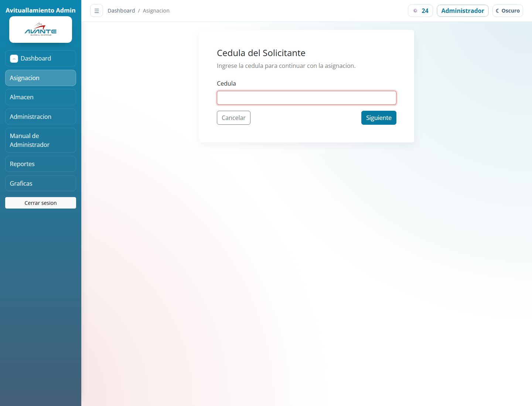Open the Administrador user menu
Viewport: 532px width, 406px height.
point(463,11)
